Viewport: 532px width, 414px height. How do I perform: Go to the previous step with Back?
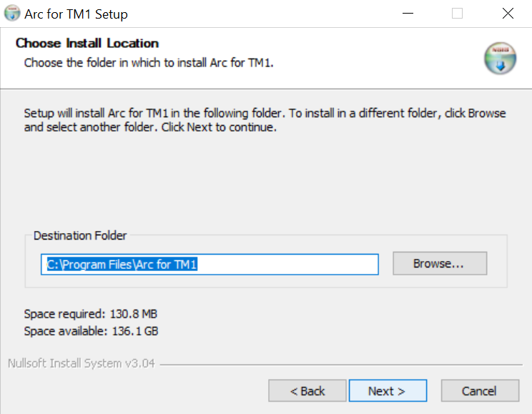(307, 391)
